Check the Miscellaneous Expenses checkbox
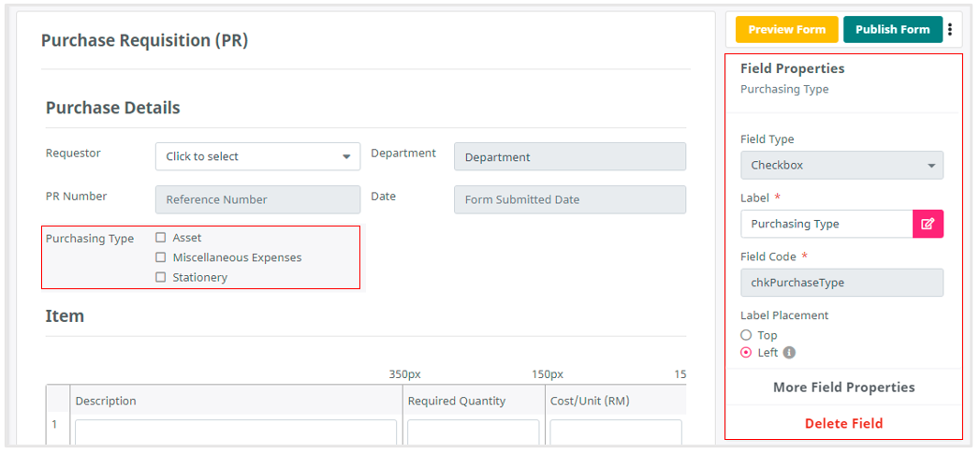 161,256
